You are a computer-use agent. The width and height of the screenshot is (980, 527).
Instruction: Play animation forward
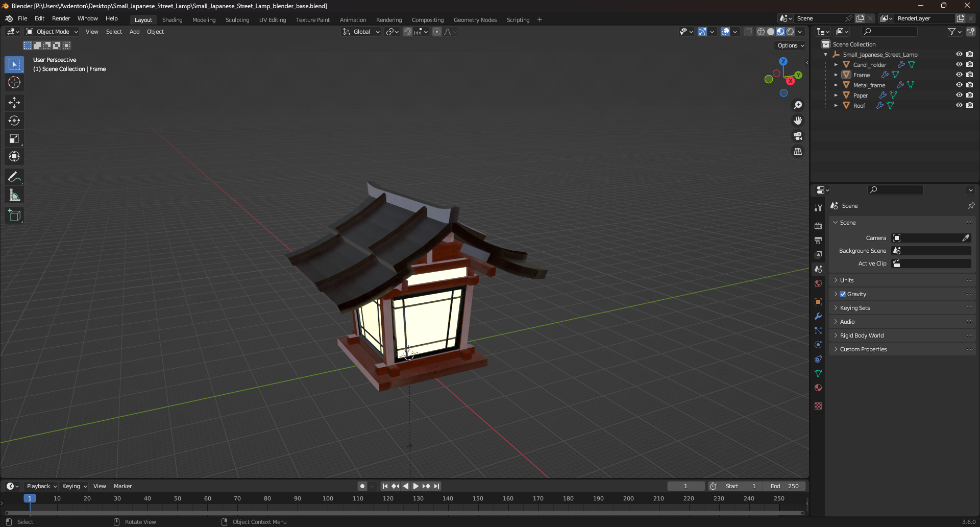[416, 486]
